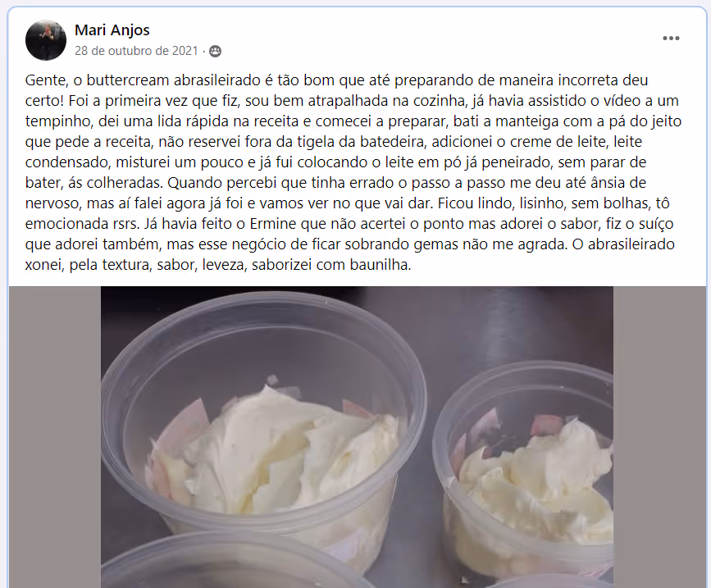711x588 pixels.
Task: Click the group audience icon beside the date
Action: coord(216,51)
